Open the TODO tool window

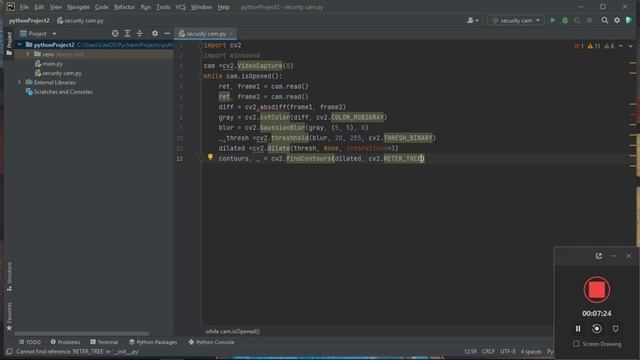pos(30,342)
